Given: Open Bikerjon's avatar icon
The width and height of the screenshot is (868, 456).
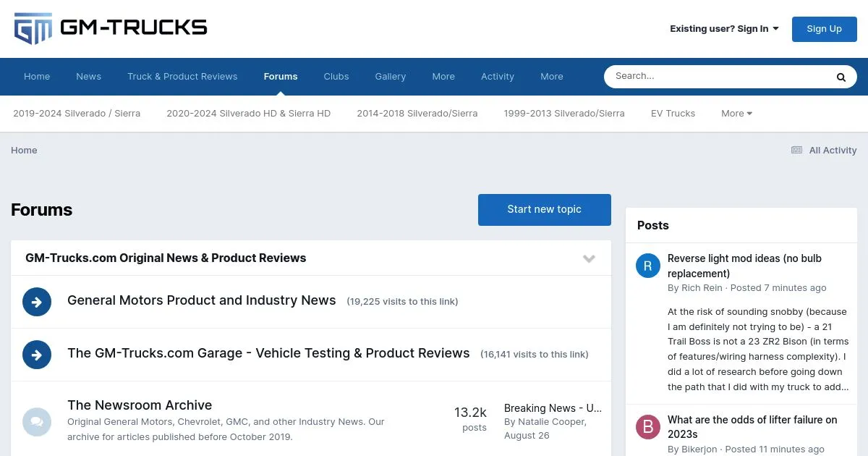Looking at the screenshot, I should [647, 427].
